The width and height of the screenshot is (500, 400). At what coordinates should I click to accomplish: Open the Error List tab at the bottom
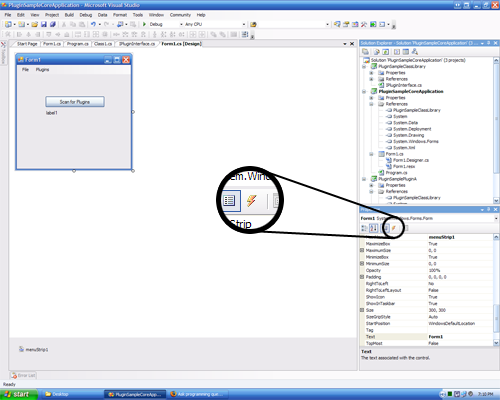coord(23,375)
